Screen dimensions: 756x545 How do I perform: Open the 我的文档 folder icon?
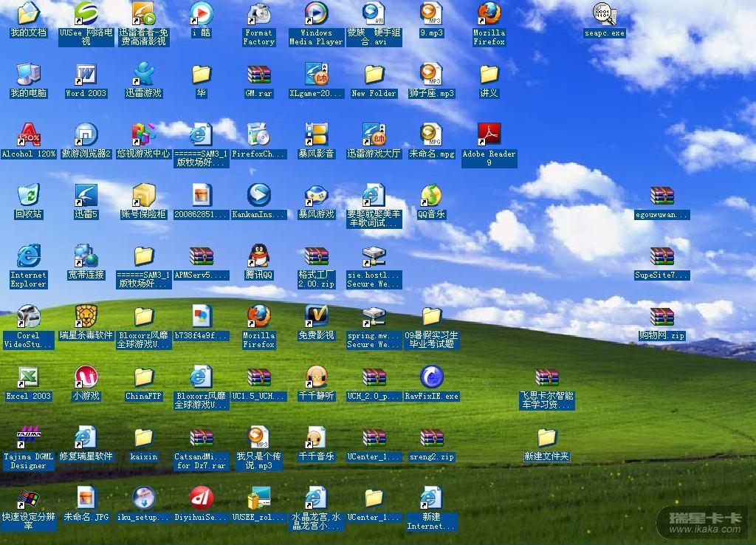click(x=29, y=14)
